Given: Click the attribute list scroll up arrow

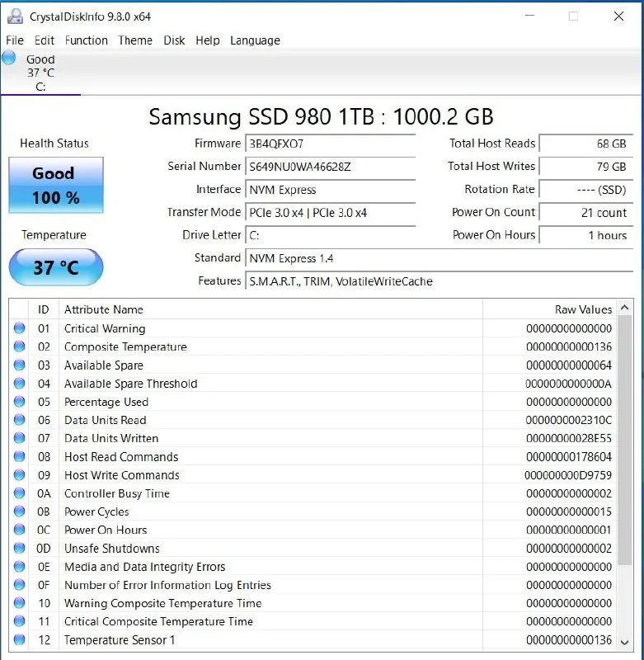Looking at the screenshot, I should point(625,308).
